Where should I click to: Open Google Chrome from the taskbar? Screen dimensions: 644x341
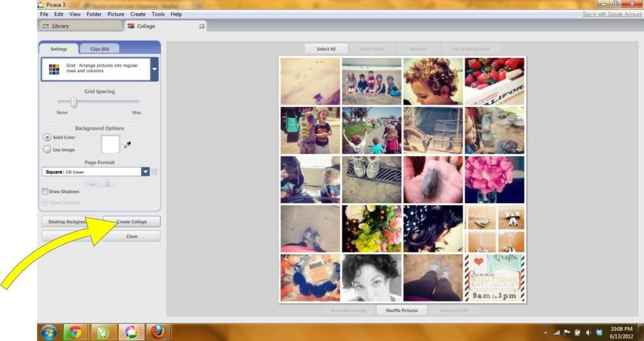(75, 332)
